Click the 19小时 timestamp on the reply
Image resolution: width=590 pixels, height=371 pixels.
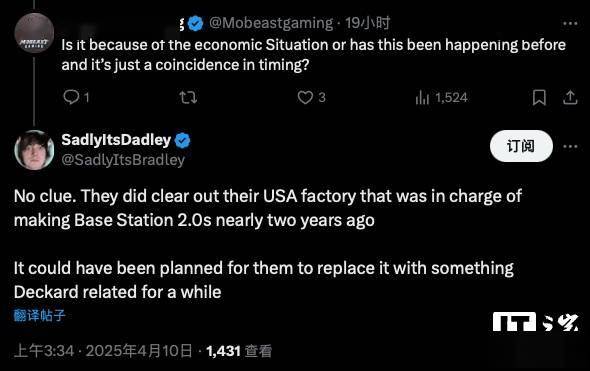click(x=367, y=23)
